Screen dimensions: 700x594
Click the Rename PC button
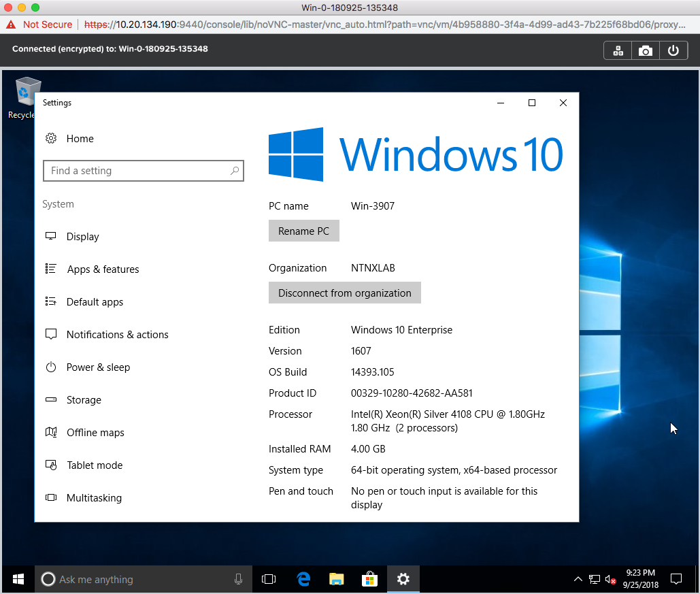303,231
